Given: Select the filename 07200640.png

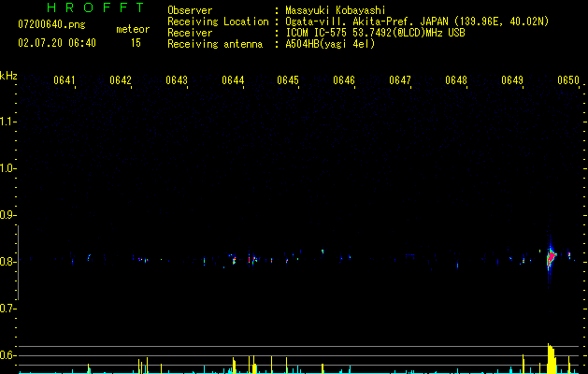Looking at the screenshot, I should click(x=51, y=25).
